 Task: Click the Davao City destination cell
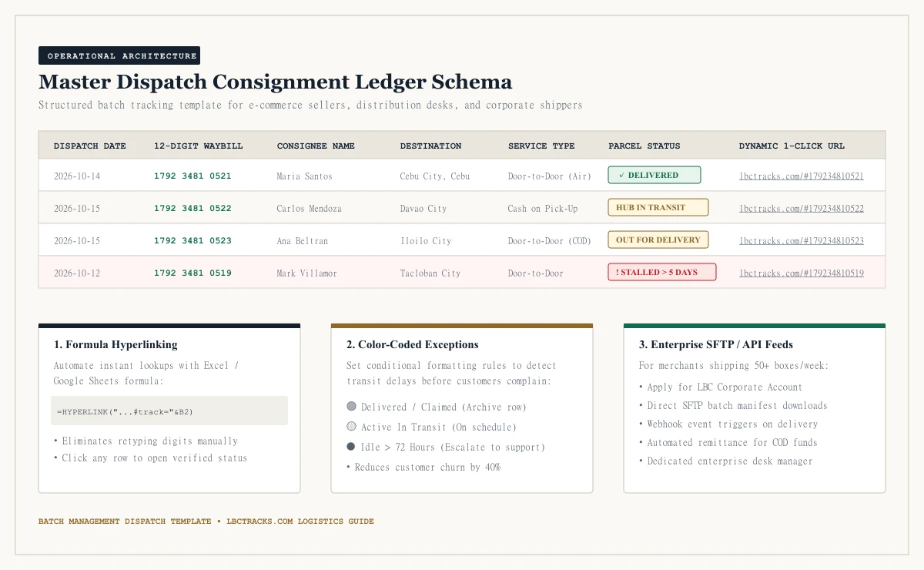(423, 209)
